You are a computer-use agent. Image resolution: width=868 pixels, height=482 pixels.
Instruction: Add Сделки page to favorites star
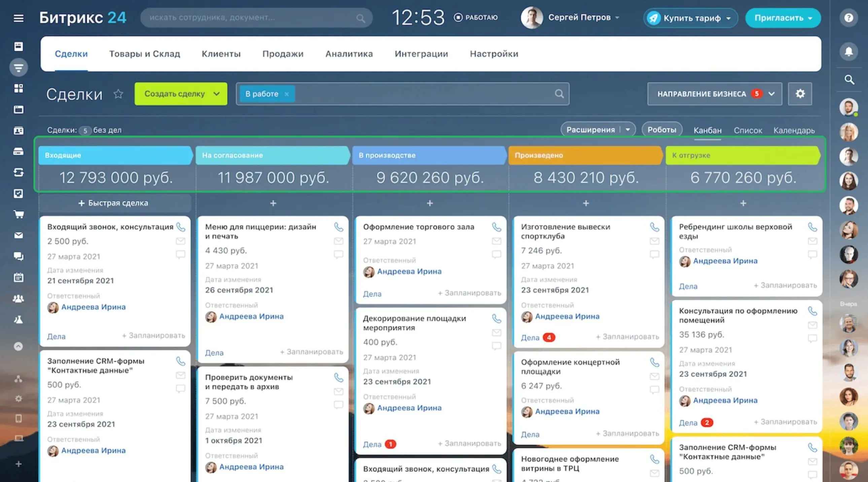[x=118, y=94]
